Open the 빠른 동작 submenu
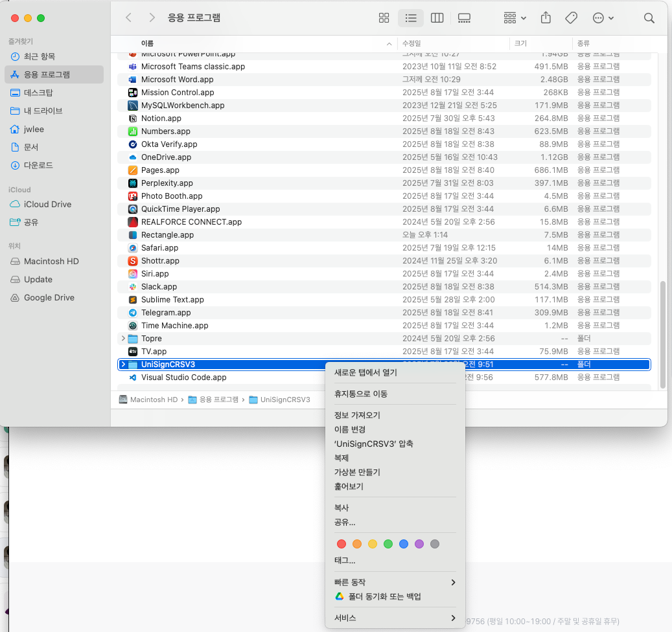 pos(395,582)
